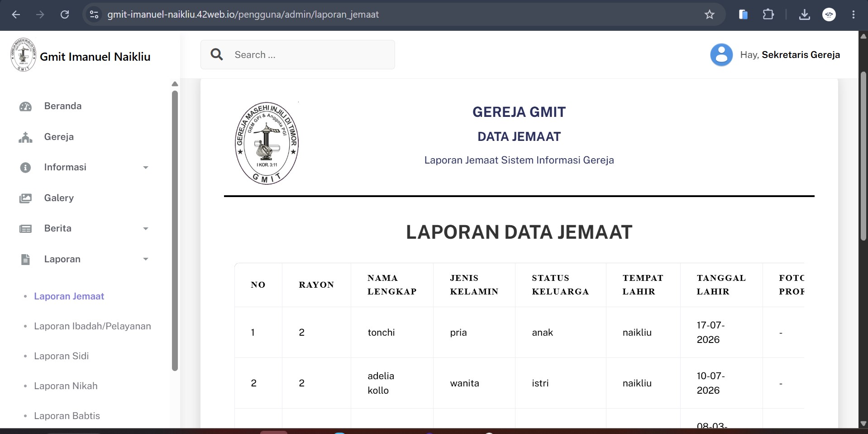Click the STATUS KELUARGA column header
868x434 pixels.
click(560, 285)
